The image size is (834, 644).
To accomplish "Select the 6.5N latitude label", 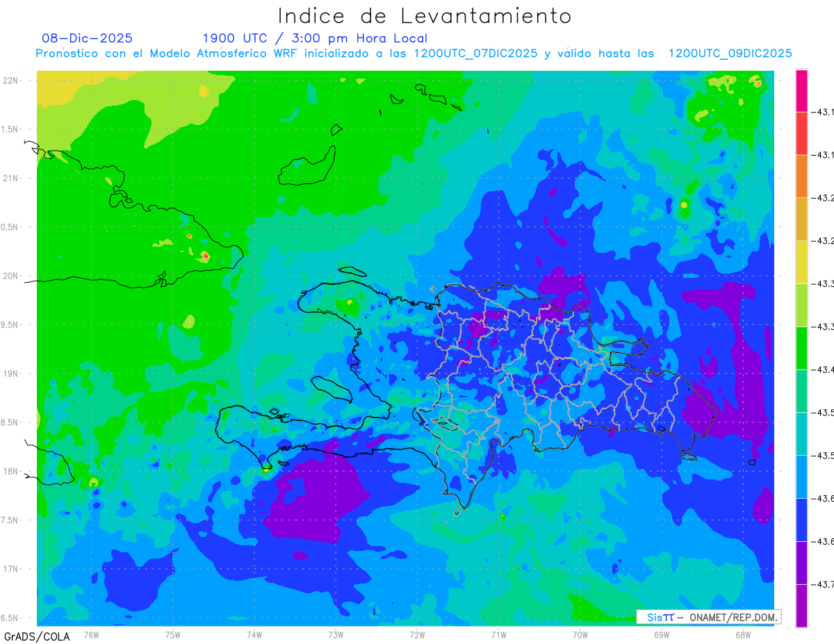I will coord(11,618).
